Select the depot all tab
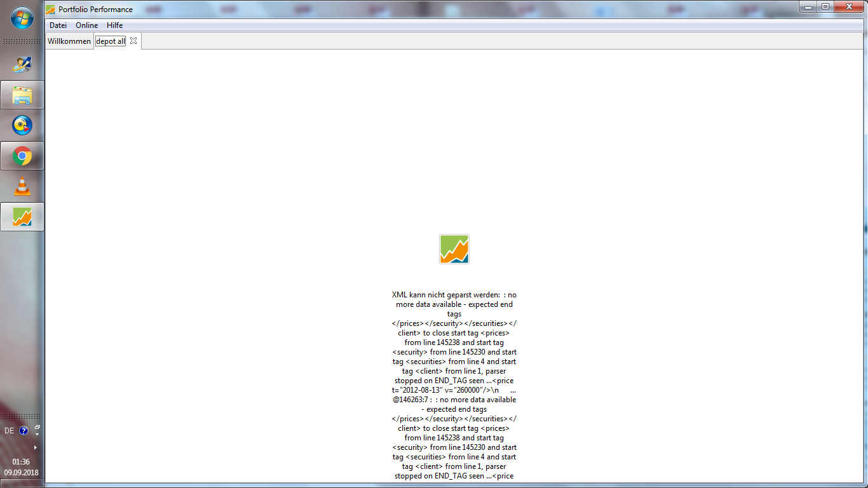868x488 pixels. [x=111, y=41]
